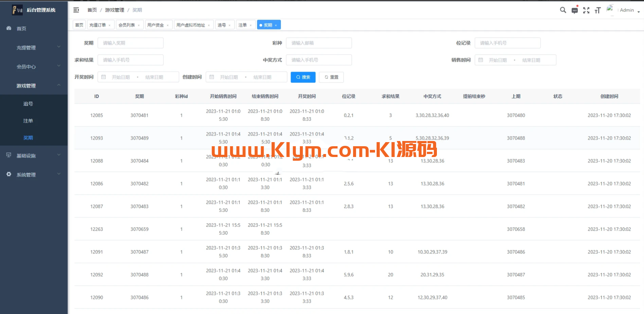Collapse the 游戏管理 sidebar menu chevron
644x314 pixels.
59,85
